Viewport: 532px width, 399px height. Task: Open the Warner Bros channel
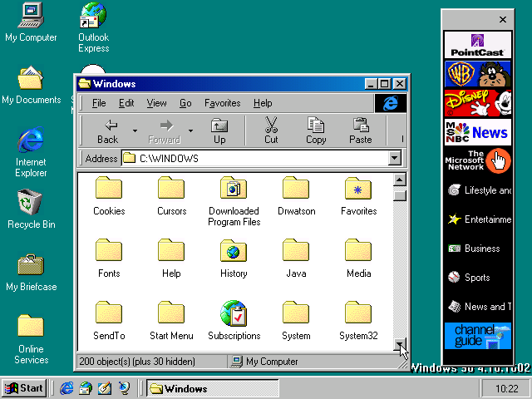477,74
